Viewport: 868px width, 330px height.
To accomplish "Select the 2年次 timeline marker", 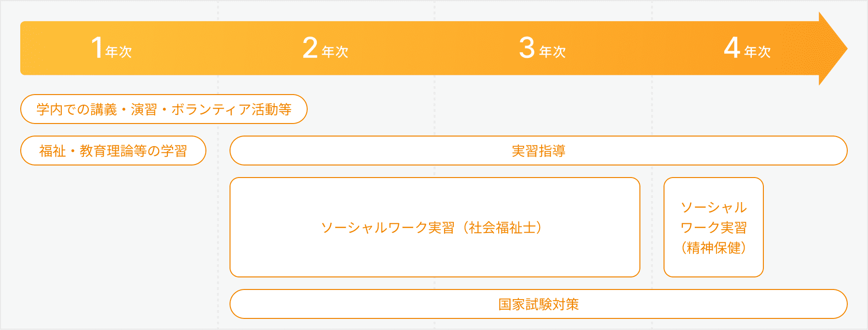I will 325,48.
